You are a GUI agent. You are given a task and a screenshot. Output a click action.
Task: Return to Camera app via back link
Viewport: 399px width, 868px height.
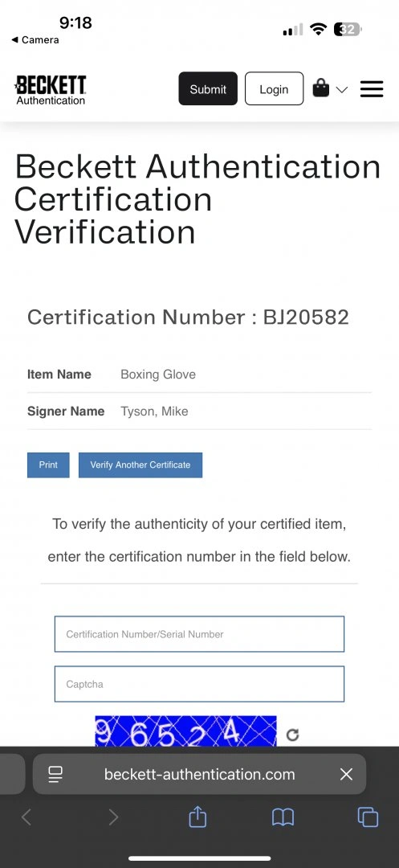[x=35, y=40]
